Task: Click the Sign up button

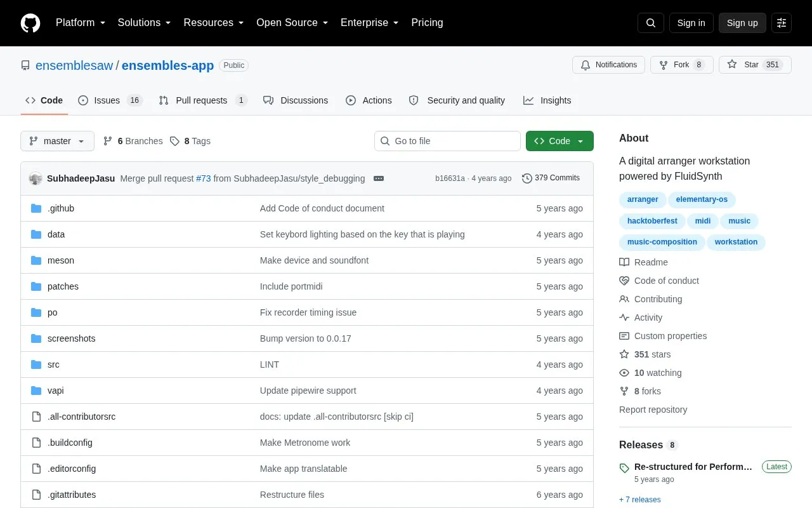Action: pyautogui.click(x=742, y=23)
